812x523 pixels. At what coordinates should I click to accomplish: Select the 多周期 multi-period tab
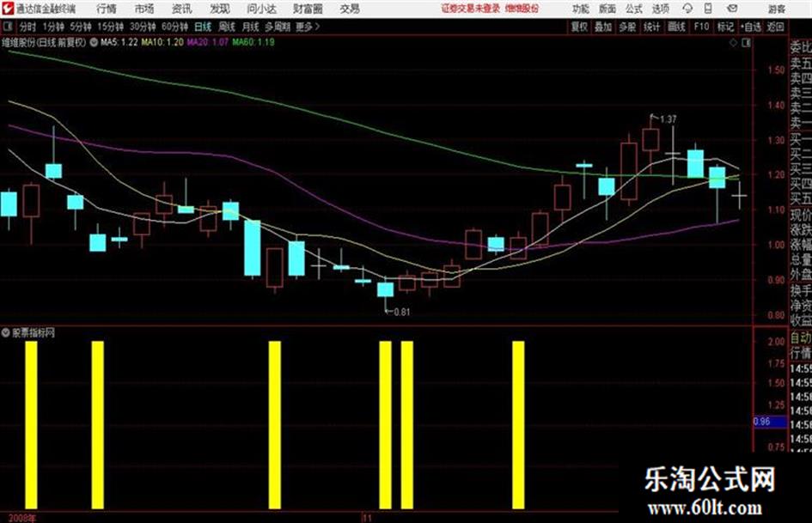pos(278,27)
